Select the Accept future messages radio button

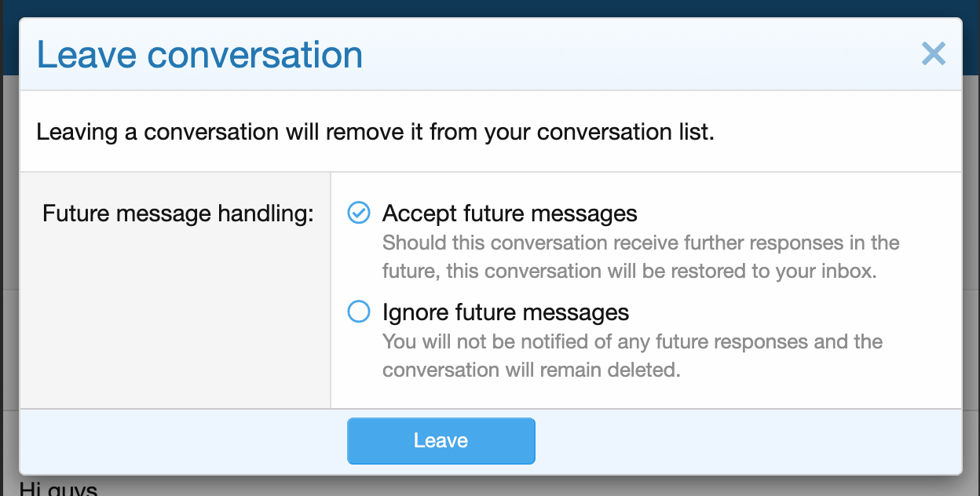pyautogui.click(x=359, y=213)
